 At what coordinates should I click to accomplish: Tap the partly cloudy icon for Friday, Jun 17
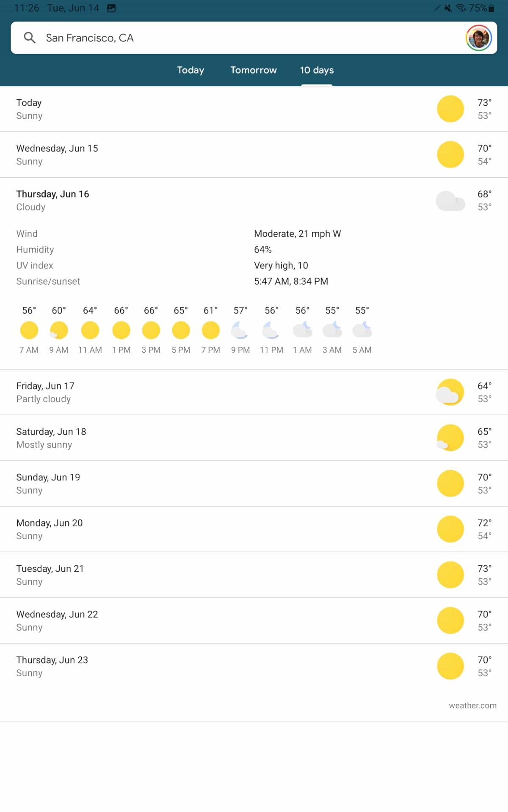click(450, 392)
